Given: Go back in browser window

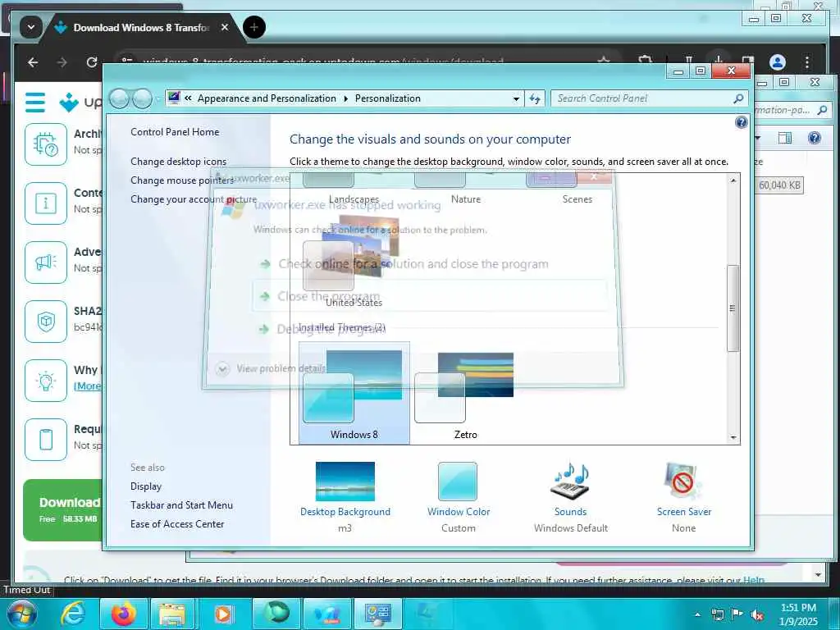Looking at the screenshot, I should point(33,62).
